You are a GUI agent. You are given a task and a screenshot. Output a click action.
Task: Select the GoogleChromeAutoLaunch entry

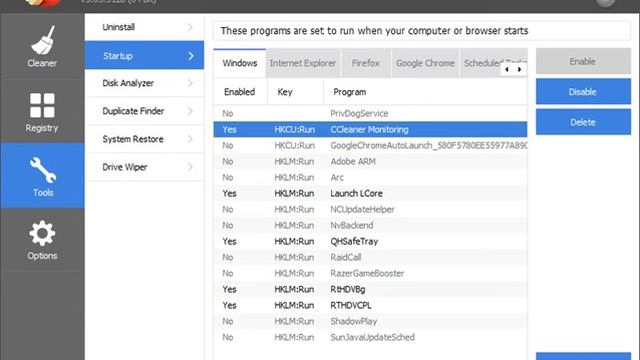pos(370,145)
